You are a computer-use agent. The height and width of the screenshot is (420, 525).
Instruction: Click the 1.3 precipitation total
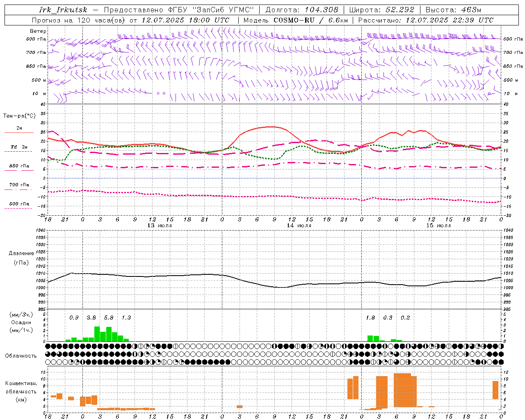click(126, 317)
